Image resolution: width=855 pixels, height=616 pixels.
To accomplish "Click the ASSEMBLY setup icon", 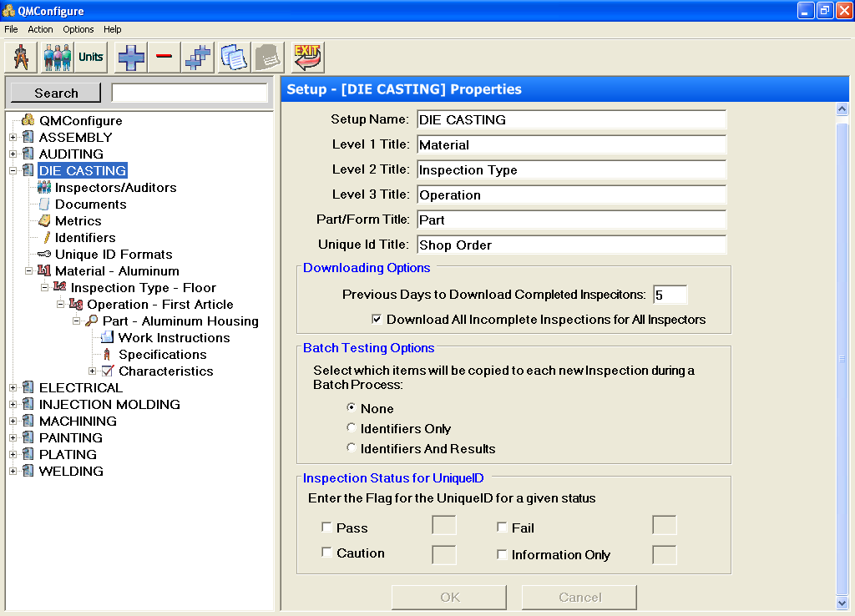I will click(x=28, y=137).
